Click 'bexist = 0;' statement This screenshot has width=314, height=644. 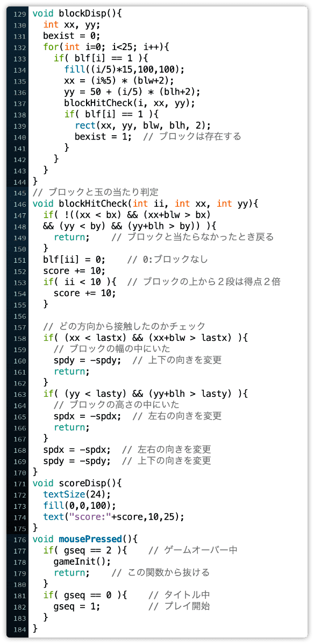(72, 36)
